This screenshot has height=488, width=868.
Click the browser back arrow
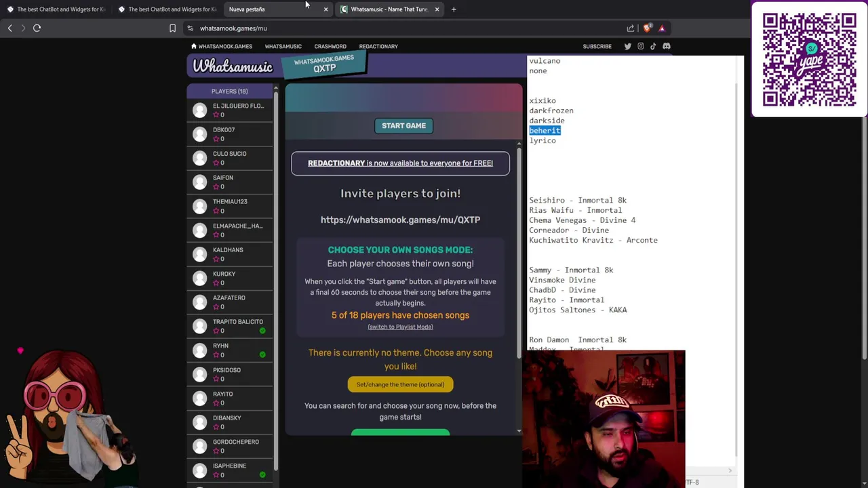(9, 28)
